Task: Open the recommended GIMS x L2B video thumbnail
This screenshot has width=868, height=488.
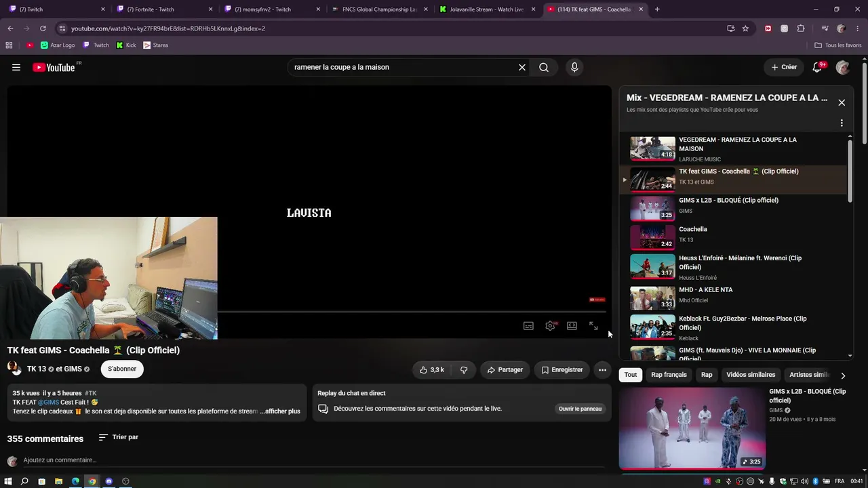Action: click(692, 428)
